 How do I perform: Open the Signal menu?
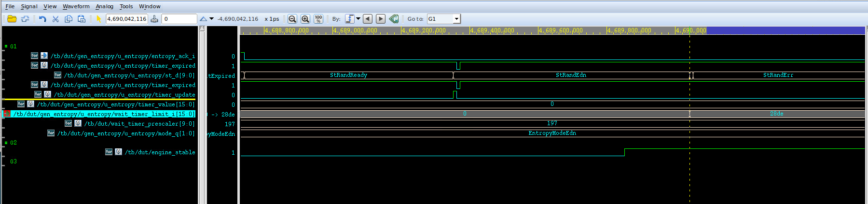29,6
